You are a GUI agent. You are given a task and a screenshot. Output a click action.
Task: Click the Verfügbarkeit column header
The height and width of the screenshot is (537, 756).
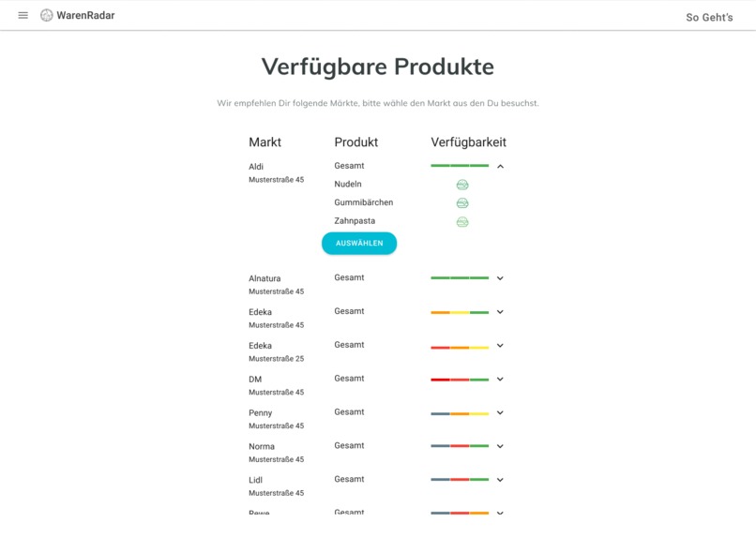pos(469,142)
